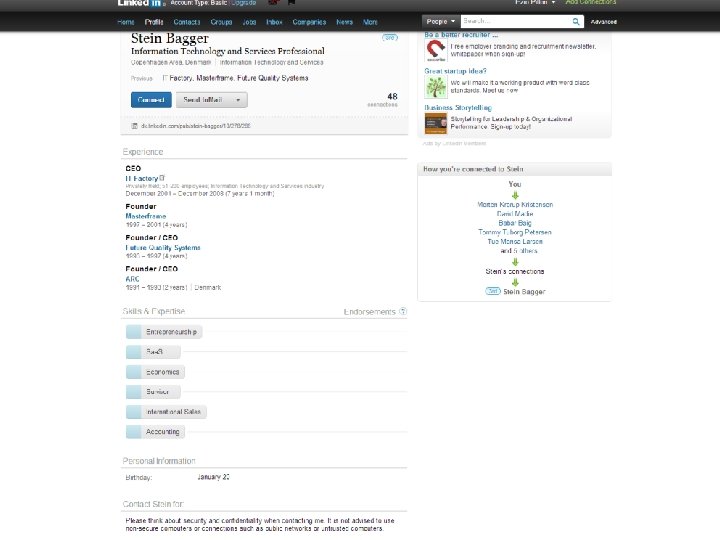
Task: Click the flag icon in top bar
Action: click(291, 2)
